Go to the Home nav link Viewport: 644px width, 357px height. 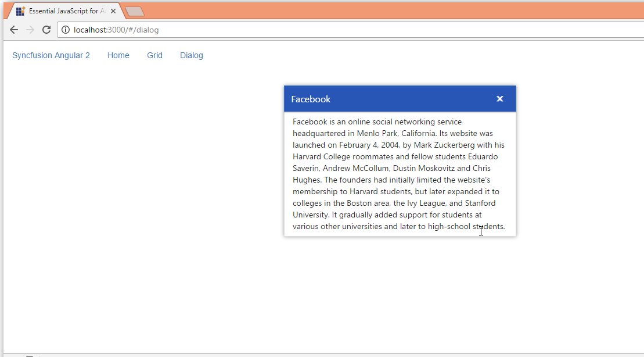(x=118, y=55)
